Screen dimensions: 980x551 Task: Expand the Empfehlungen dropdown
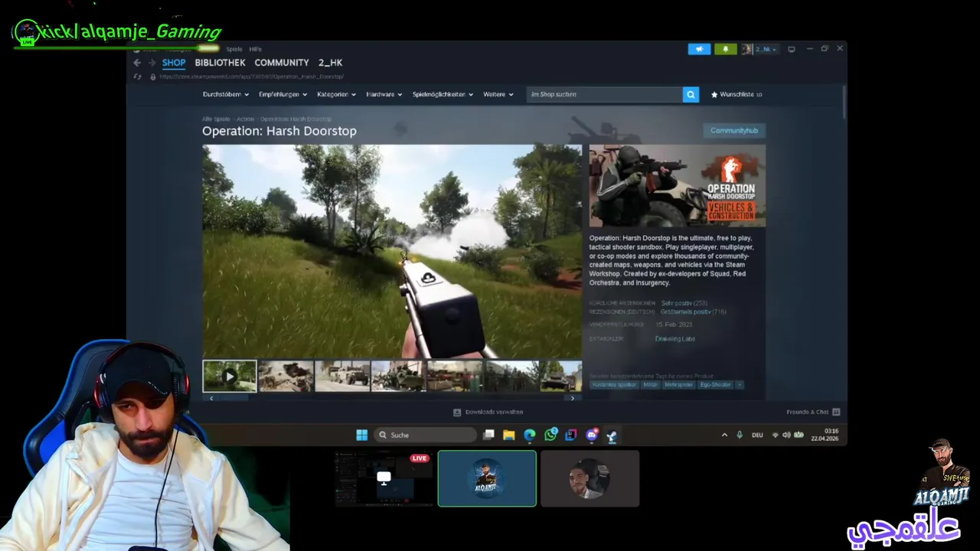(x=283, y=94)
